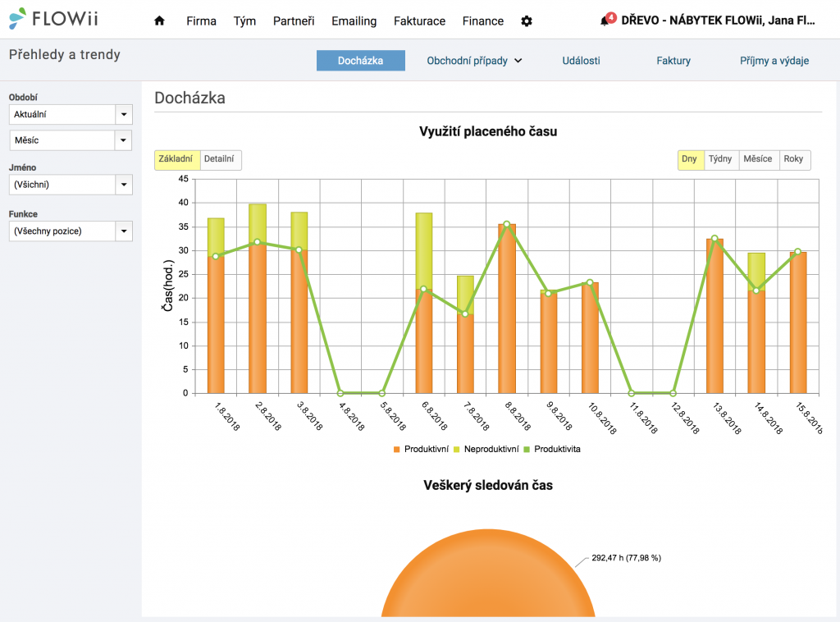Click the Veškerý sledován čas heading

click(x=488, y=486)
